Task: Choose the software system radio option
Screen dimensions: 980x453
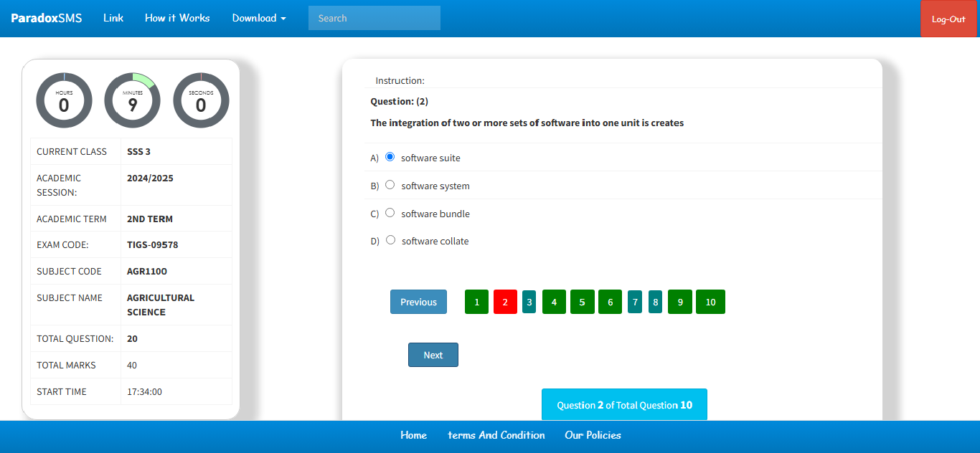Action: click(390, 185)
